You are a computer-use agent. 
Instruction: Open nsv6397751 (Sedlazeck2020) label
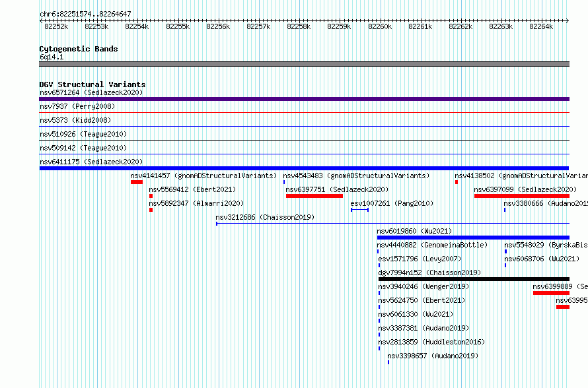point(337,189)
